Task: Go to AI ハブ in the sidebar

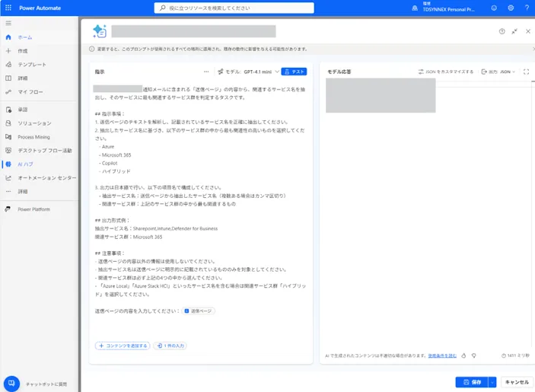Action: point(24,164)
